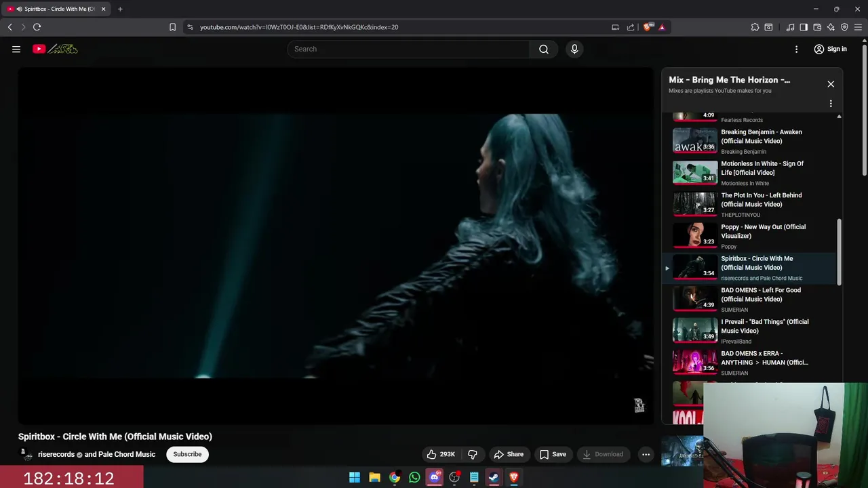Open media control music note icon
This screenshot has height=488, width=868.
[x=790, y=27]
